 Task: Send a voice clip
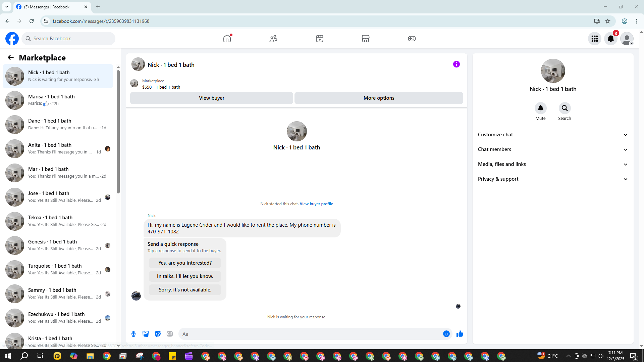133,334
